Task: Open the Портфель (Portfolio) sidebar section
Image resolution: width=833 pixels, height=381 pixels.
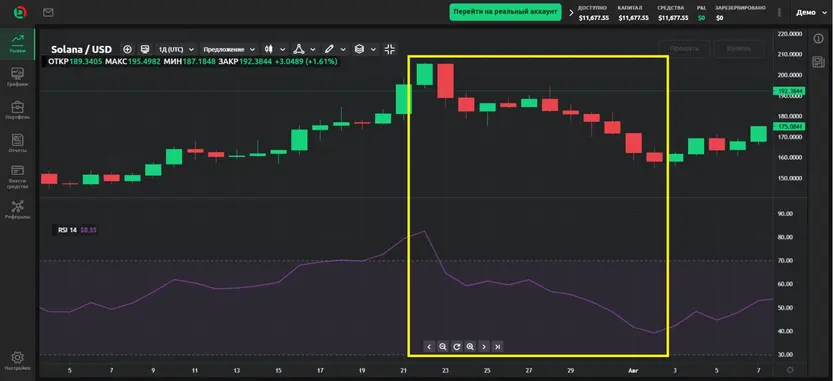Action: [18, 110]
